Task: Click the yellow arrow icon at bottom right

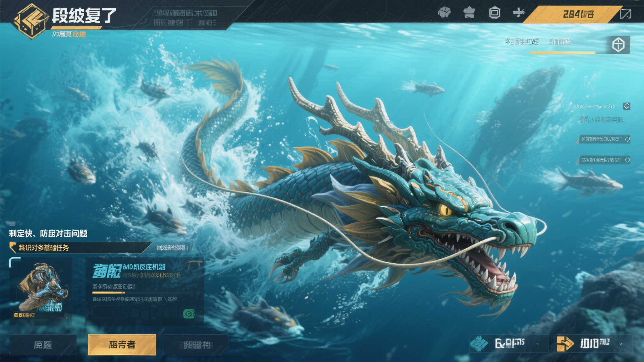Action: (565, 343)
